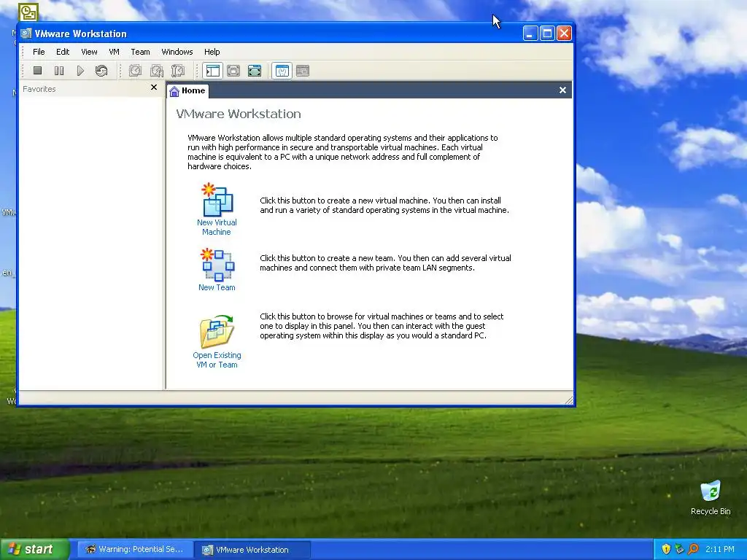Open the Windows menu
Screen dimensions: 747x560
coord(177,52)
